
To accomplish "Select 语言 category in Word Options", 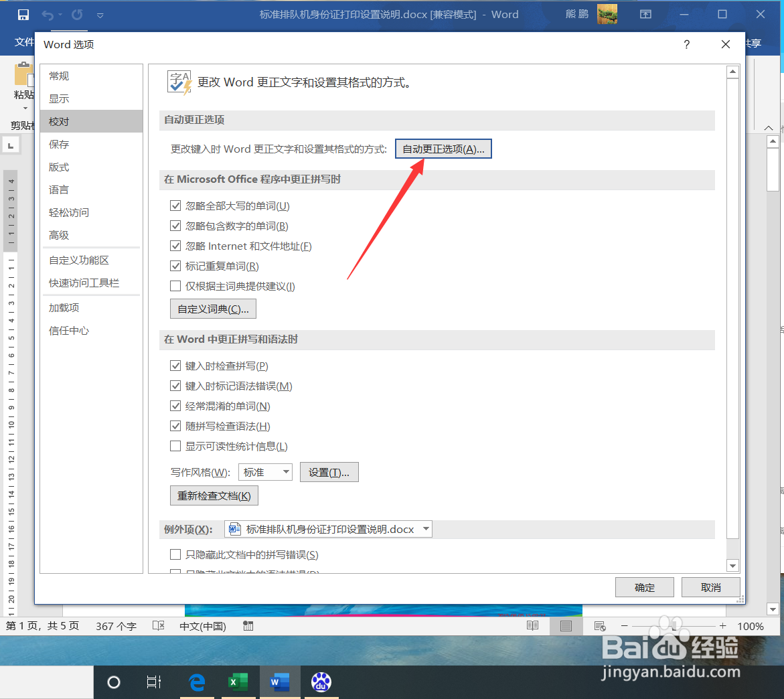I will coord(92,189).
